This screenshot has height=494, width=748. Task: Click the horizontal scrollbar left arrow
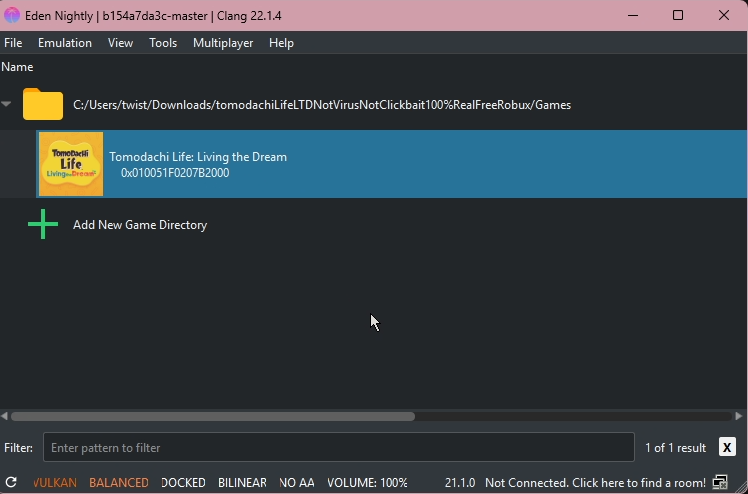point(4,416)
